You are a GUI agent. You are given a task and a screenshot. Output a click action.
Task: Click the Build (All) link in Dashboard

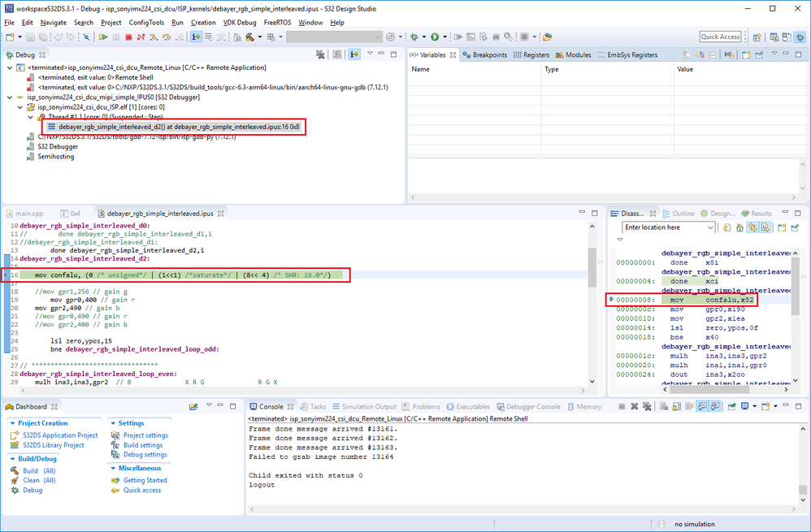(39, 470)
